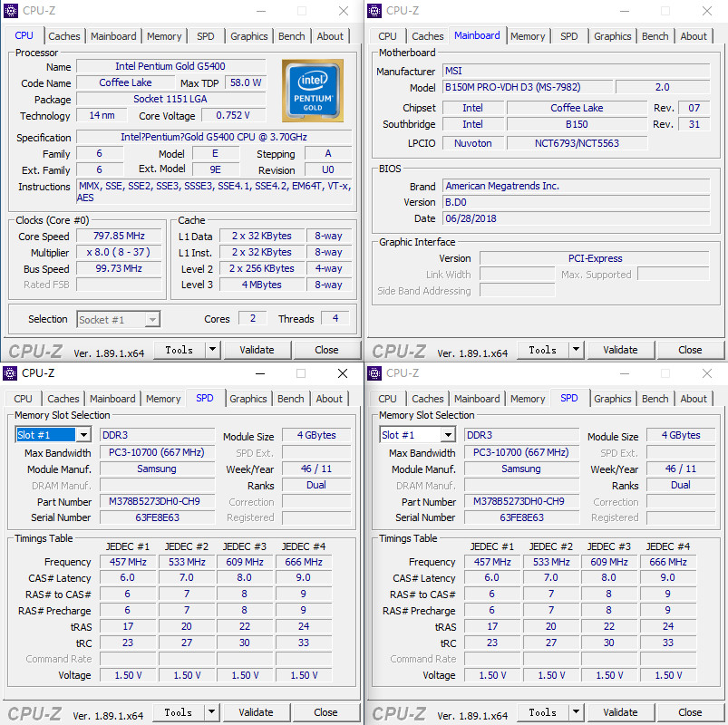Click the Manufacturer field showing MSI

point(577,71)
